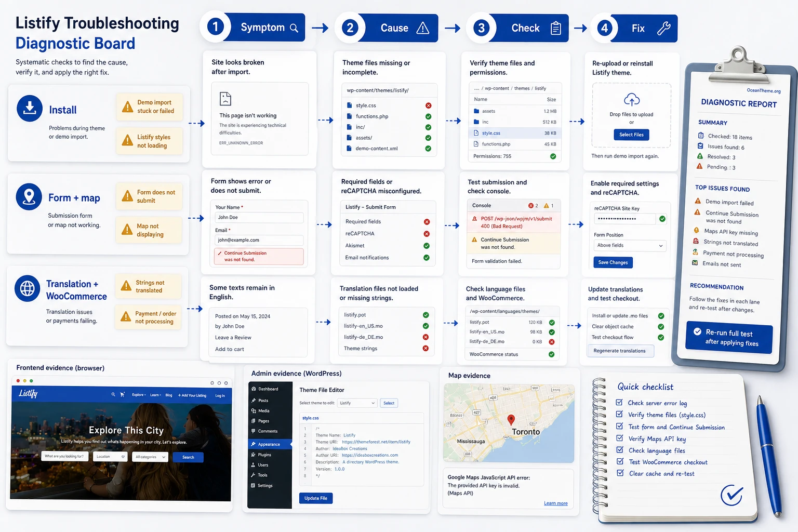
Task: Click red error icon beside style.css
Action: coord(429,105)
